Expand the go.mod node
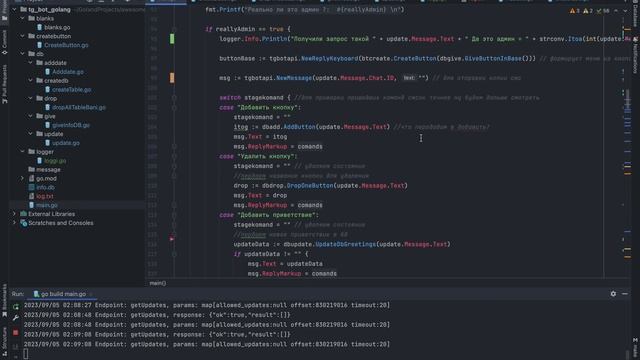 tap(22, 178)
